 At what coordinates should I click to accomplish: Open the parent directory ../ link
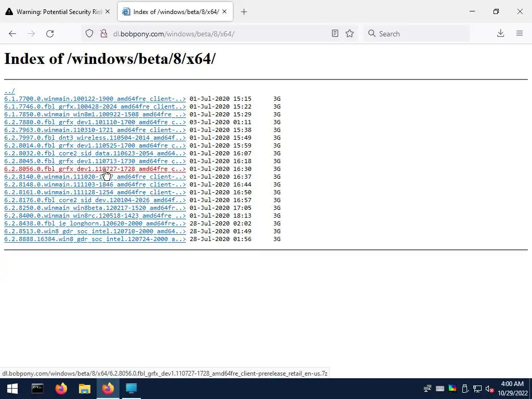pos(9,91)
